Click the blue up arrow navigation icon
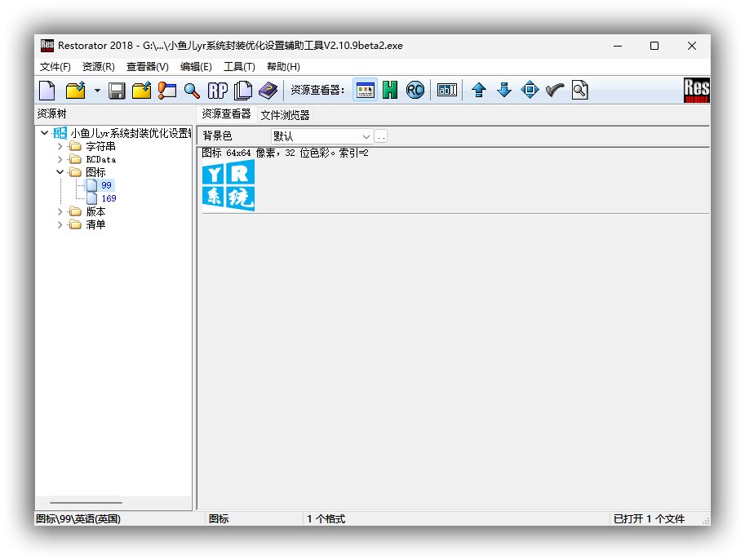The image size is (745, 560). click(x=478, y=90)
